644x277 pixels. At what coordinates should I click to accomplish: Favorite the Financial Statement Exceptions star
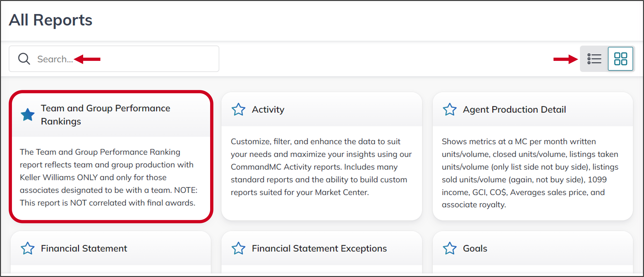[238, 248]
